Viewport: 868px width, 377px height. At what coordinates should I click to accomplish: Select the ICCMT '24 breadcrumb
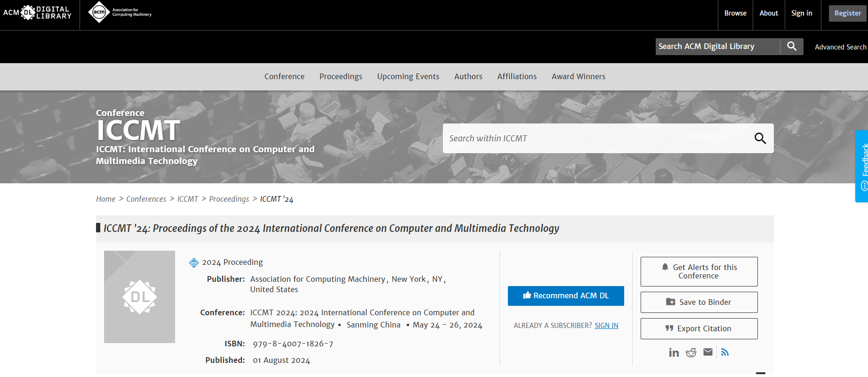[x=277, y=199]
